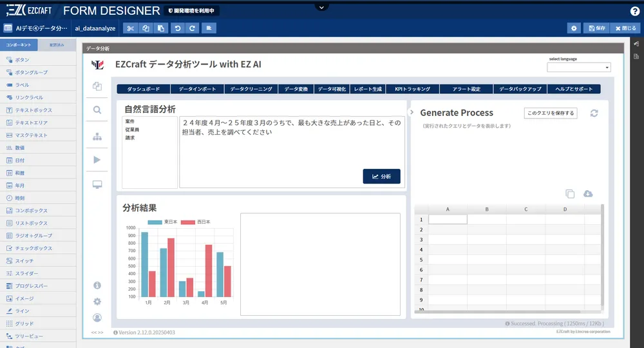Open the select language dropdown
The height and width of the screenshot is (348, 644).
point(578,68)
